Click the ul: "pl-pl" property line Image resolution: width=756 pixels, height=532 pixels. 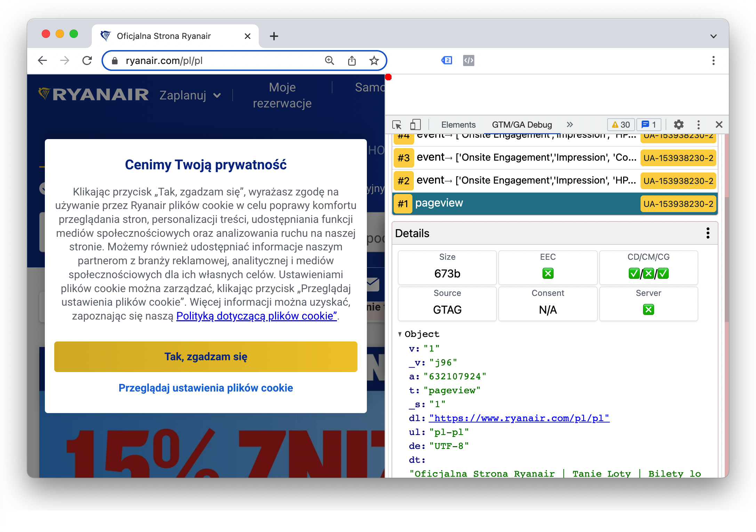pos(439,432)
